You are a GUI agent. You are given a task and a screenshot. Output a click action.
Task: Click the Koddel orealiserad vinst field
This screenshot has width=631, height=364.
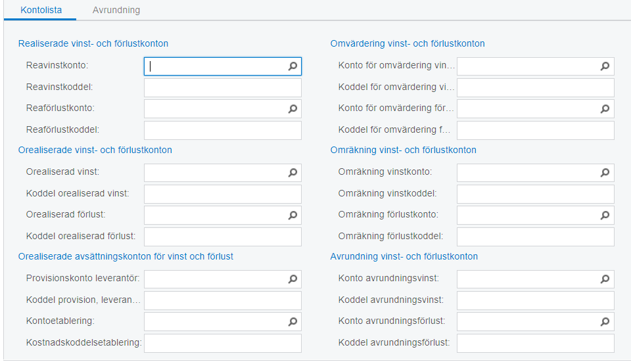(222, 194)
